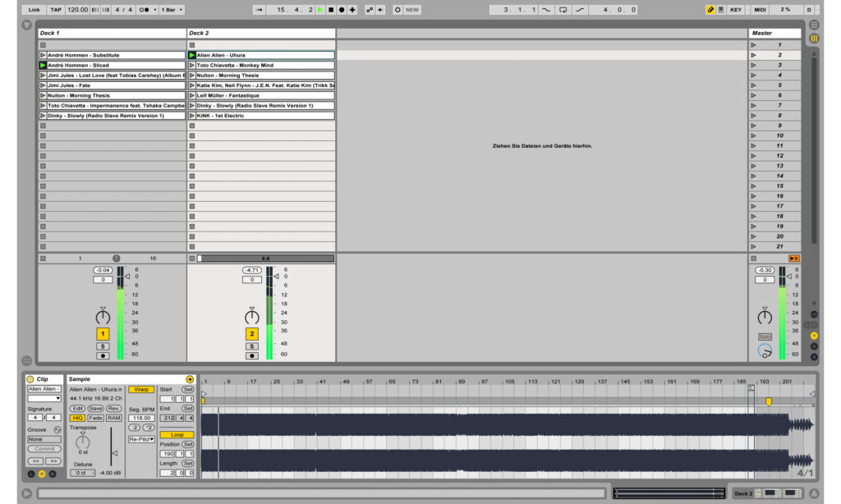The width and height of the screenshot is (841, 504).
Task: Disable HiQ sample mode
Action: pyautogui.click(x=77, y=418)
